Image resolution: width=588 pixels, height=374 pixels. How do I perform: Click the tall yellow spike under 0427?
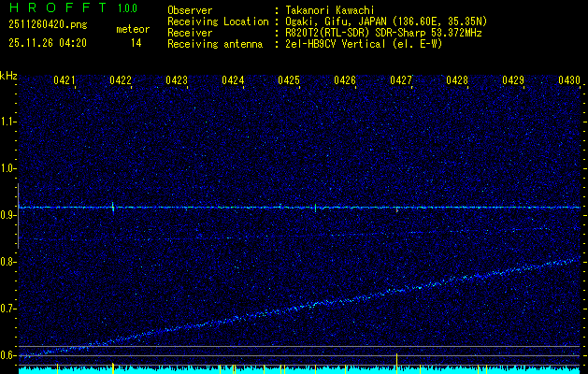[x=397, y=361]
